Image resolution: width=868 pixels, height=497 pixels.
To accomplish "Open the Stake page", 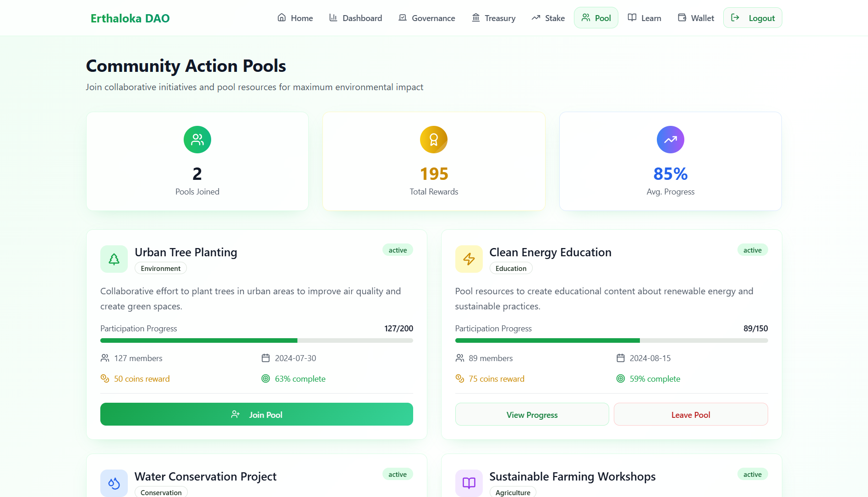I will (548, 18).
